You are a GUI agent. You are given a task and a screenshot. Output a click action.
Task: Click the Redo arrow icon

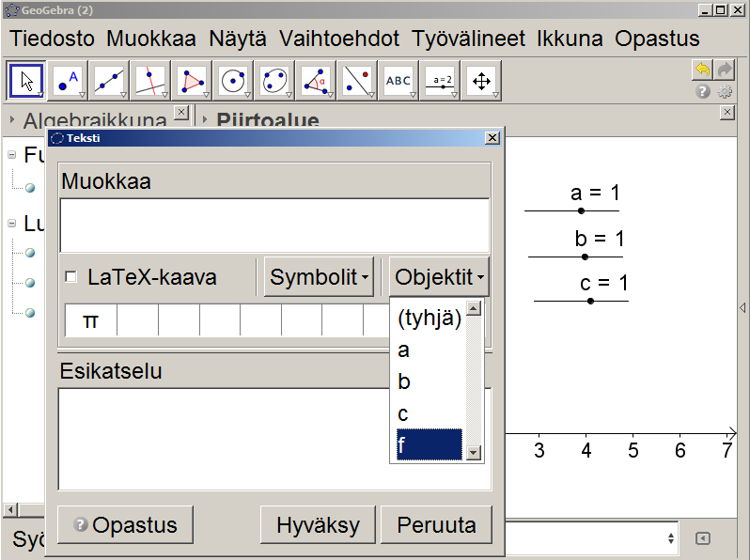click(725, 70)
